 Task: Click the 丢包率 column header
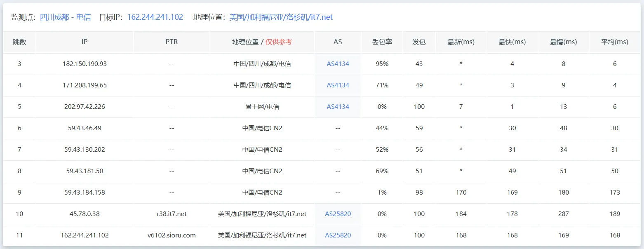(x=382, y=42)
